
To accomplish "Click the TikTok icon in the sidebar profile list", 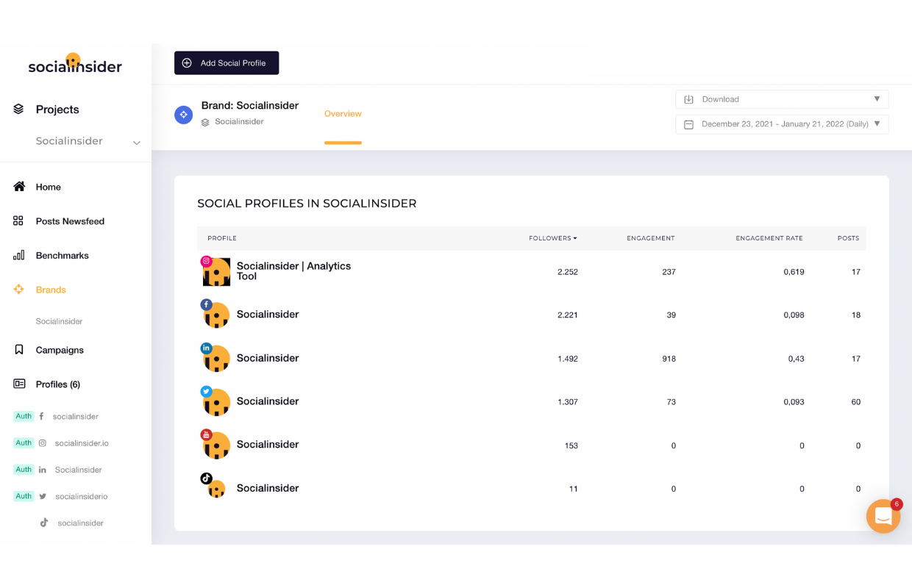I will pos(44,523).
